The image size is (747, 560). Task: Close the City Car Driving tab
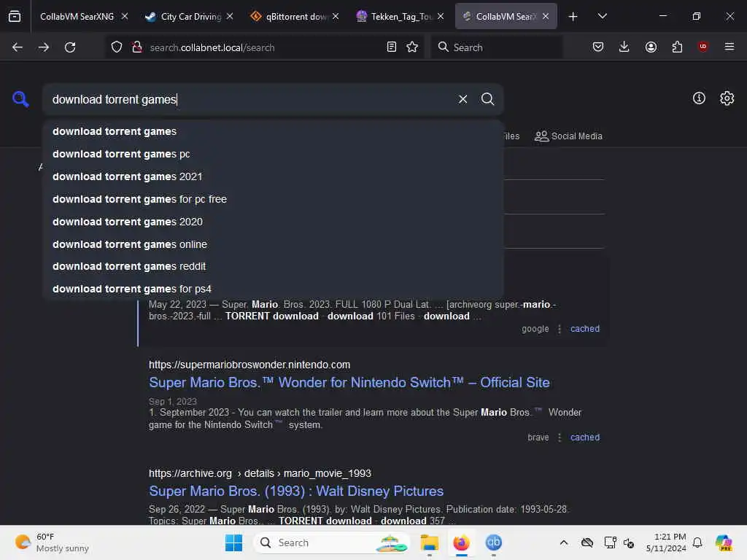click(230, 16)
